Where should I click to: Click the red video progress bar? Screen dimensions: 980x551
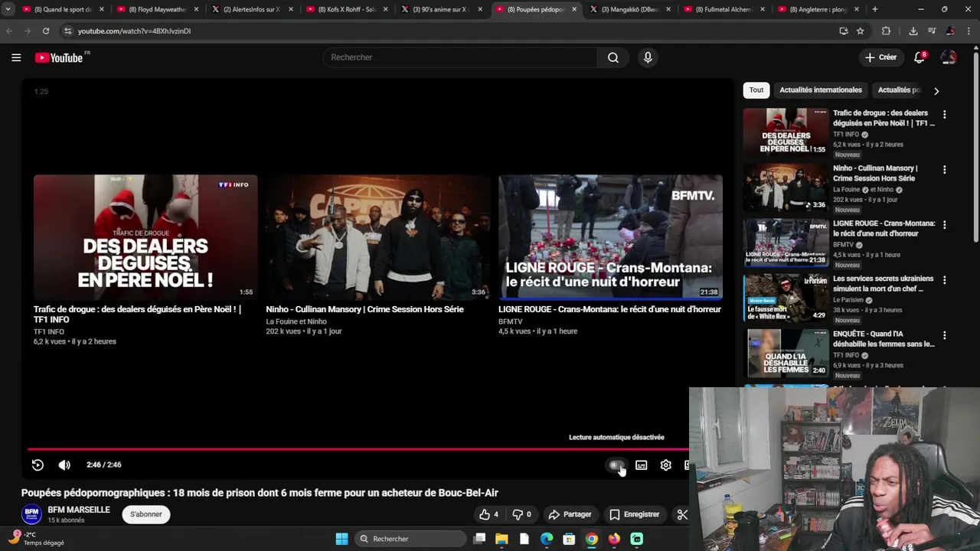tap(358, 449)
